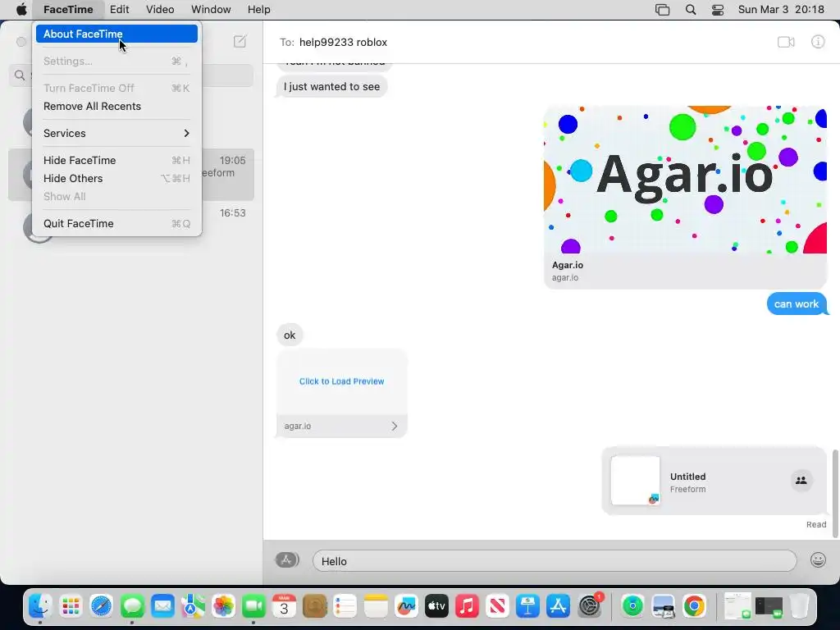
Task: Open Preview from the dock
Action: [x=663, y=606]
